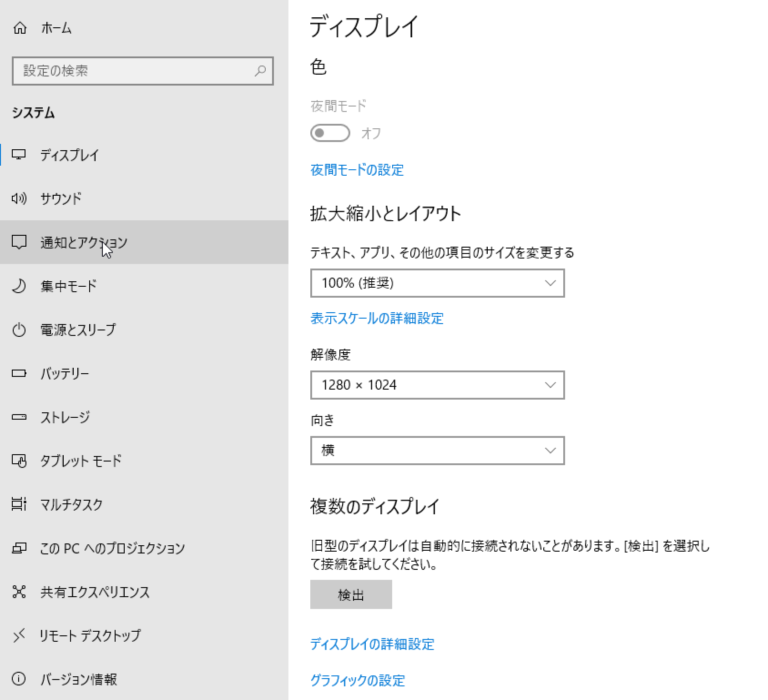Select サウンド settings page

(144, 198)
